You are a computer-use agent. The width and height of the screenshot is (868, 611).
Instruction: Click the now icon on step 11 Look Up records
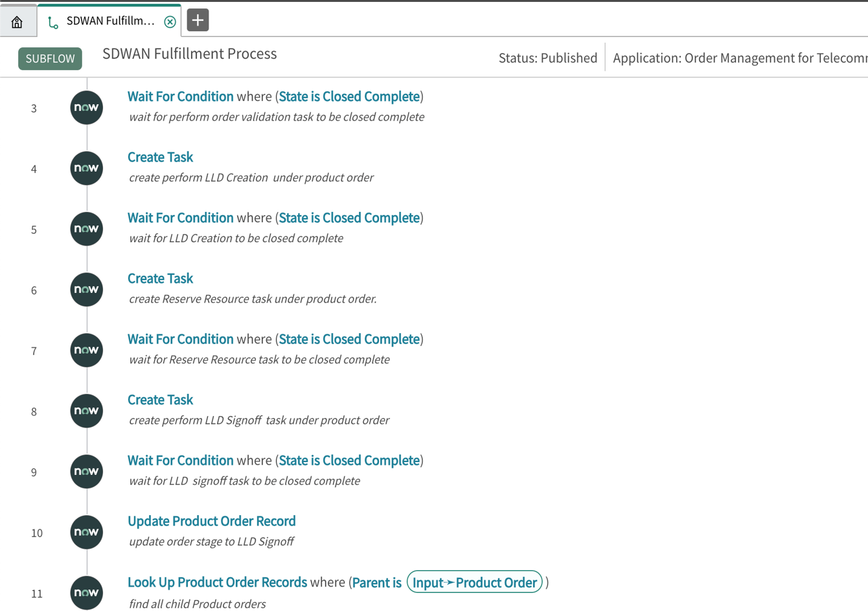[x=86, y=593]
